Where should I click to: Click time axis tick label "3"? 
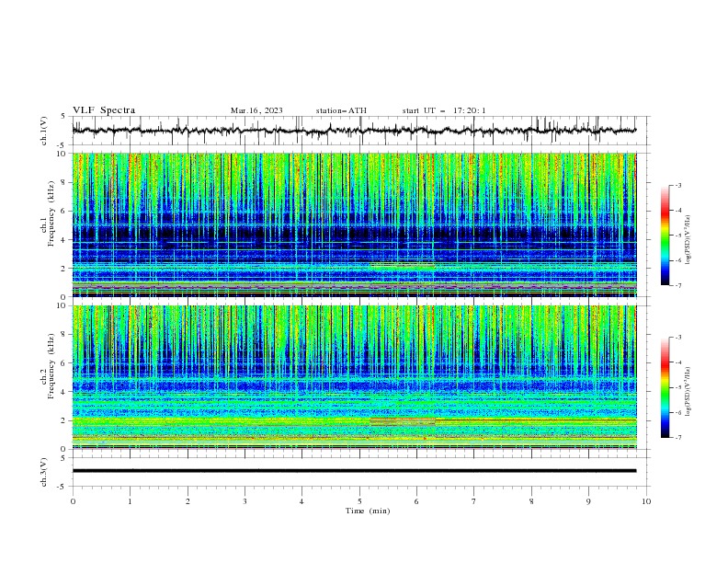[245, 501]
